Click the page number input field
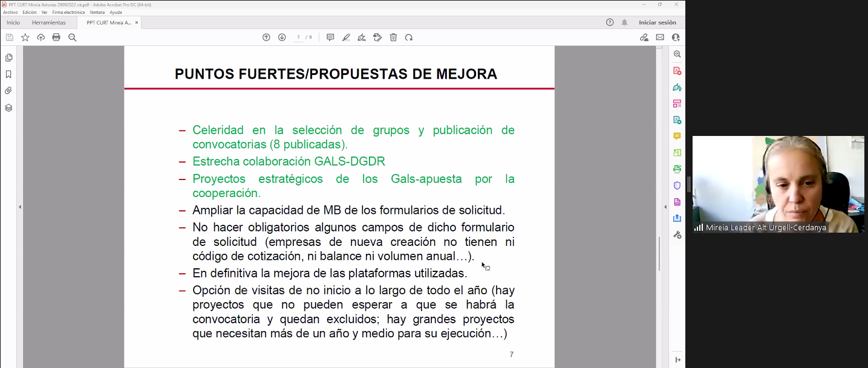Image resolution: width=868 pixels, height=368 pixels. pos(298,37)
